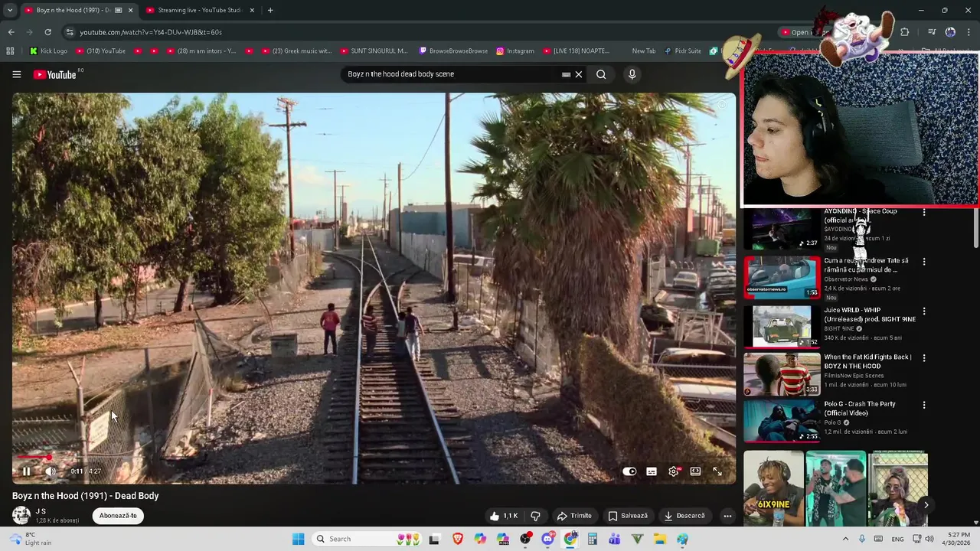Open the New Tab bookmark
Screen dimensions: 980x551
coord(643,51)
